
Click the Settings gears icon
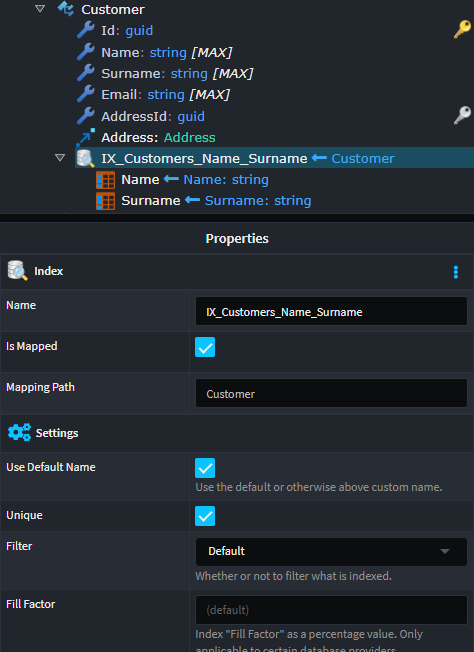click(19, 432)
